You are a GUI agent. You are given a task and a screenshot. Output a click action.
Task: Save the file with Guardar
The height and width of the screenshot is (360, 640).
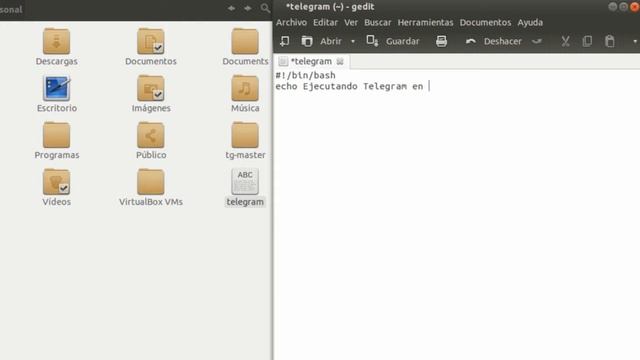click(402, 42)
